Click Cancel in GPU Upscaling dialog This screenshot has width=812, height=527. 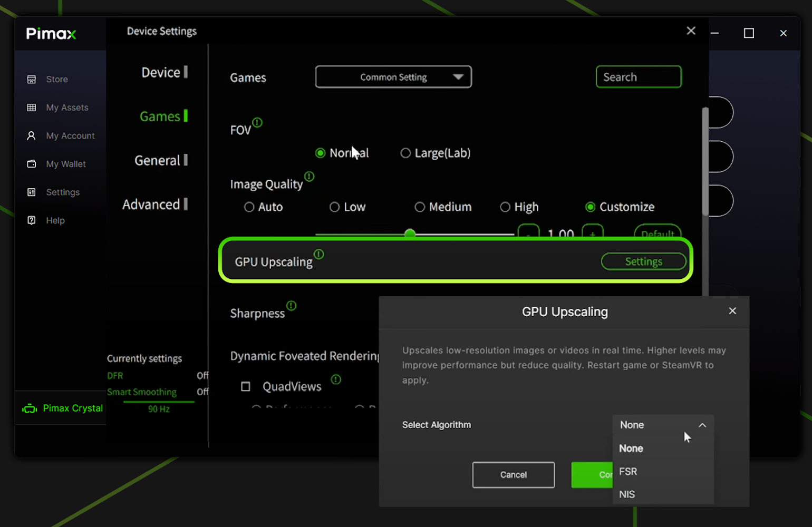click(x=513, y=475)
